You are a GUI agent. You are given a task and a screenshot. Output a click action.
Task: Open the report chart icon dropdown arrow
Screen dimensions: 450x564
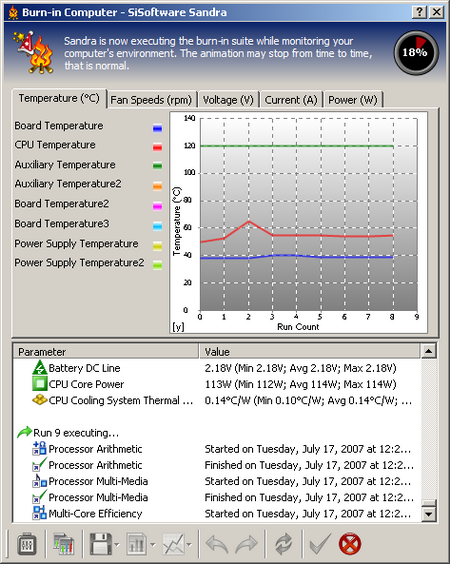pos(153,545)
